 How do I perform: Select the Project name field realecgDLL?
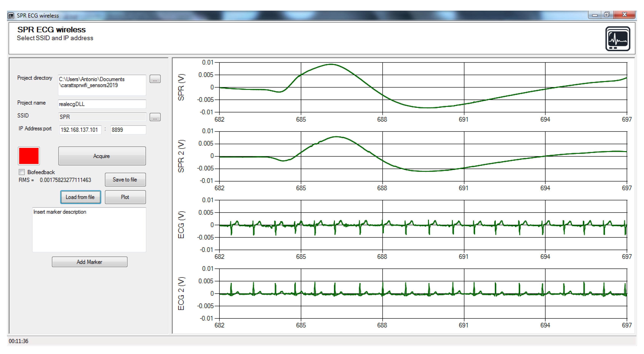tap(102, 104)
